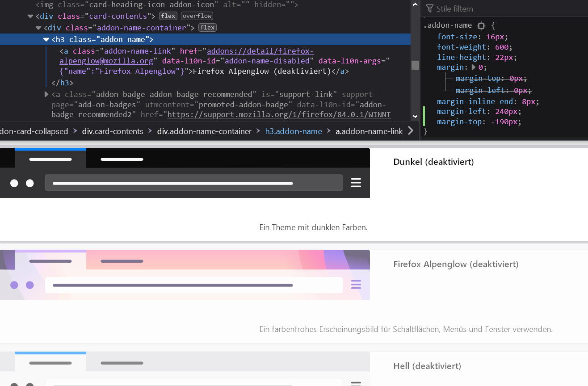Click the hamburger menu icon in Dunkel preview
The image size is (588, 386).
tap(356, 183)
